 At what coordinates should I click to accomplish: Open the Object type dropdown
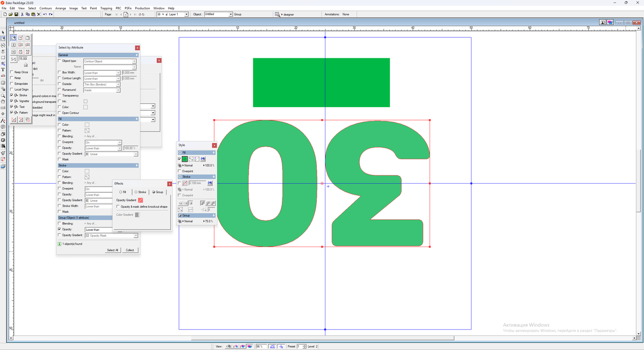pyautogui.click(x=134, y=61)
